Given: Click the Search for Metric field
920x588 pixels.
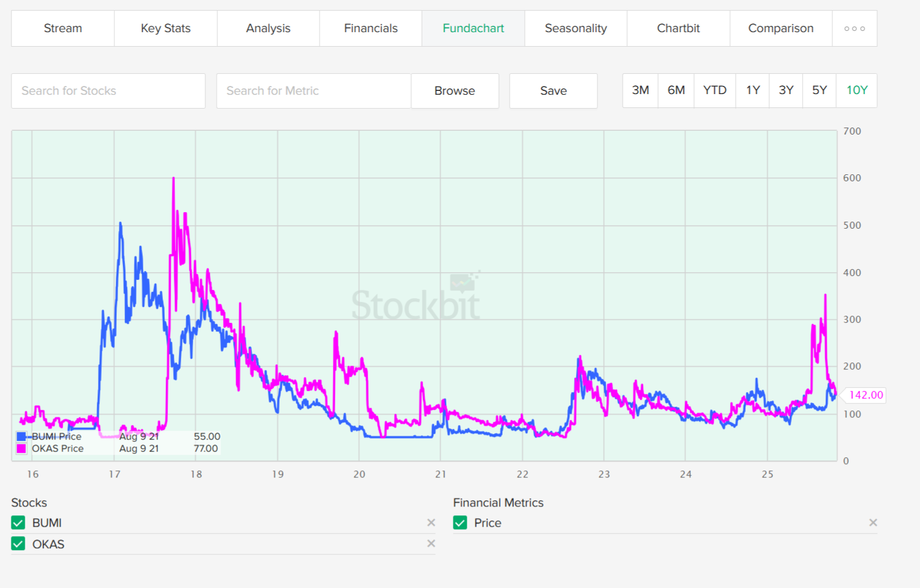Looking at the screenshot, I should pyautogui.click(x=313, y=91).
